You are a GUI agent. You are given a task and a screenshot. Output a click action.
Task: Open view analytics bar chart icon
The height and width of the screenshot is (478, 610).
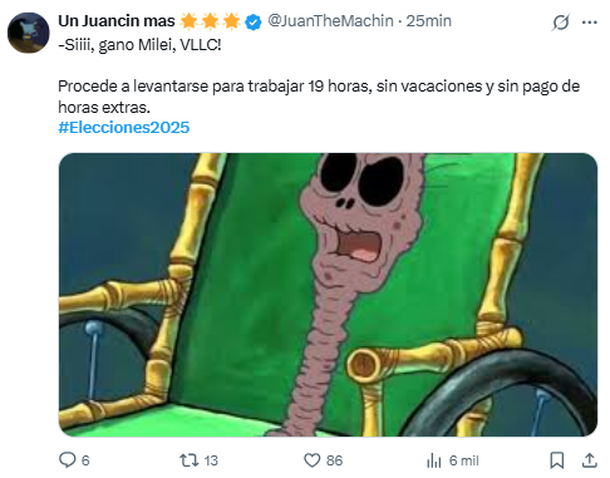click(x=434, y=461)
